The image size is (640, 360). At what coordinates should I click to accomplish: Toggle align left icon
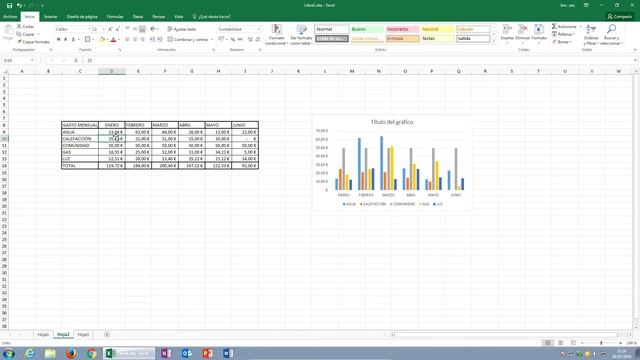tap(127, 40)
